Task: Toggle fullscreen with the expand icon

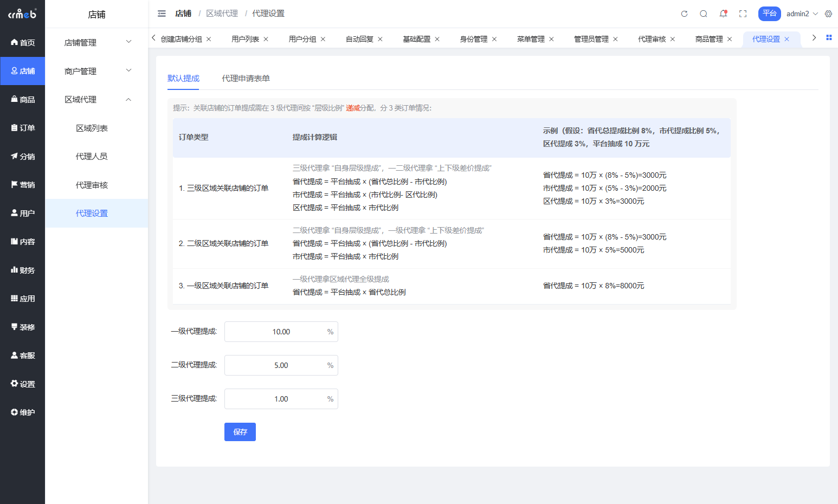Action: (743, 14)
